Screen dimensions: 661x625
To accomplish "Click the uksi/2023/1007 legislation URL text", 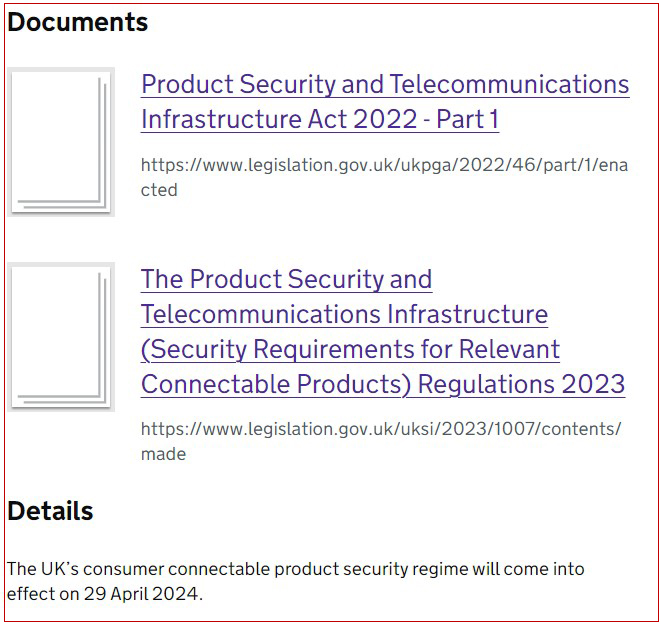I will (380, 429).
